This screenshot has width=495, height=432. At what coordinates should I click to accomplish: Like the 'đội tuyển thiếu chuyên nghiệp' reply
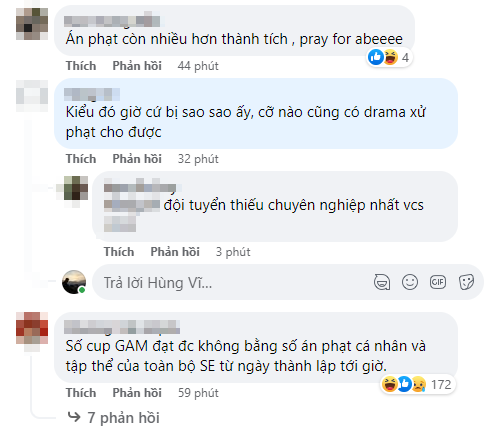pos(119,252)
